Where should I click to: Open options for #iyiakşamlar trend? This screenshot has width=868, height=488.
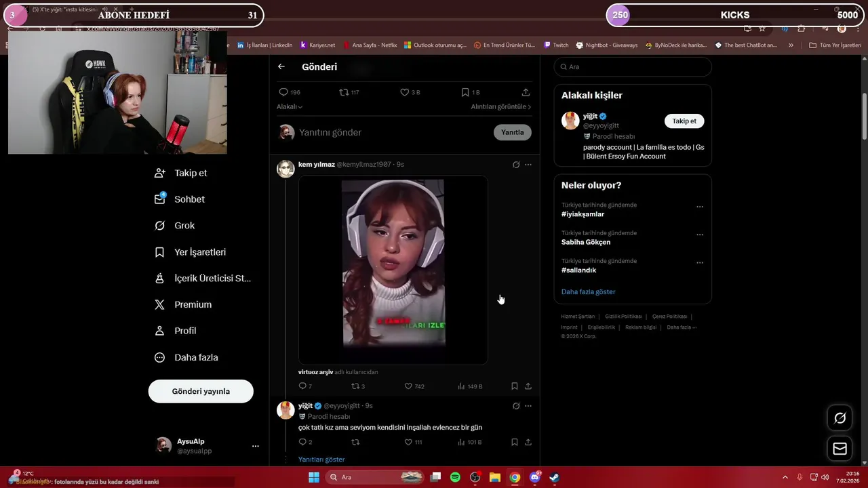700,207
